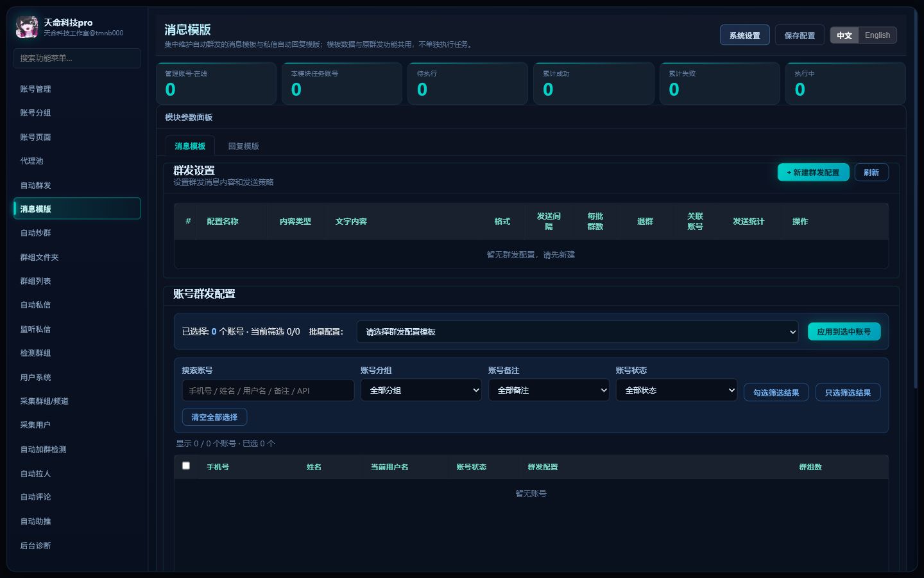Expand the 全部分组 account group dropdown
This screenshot has height=578, width=924.
coord(421,390)
